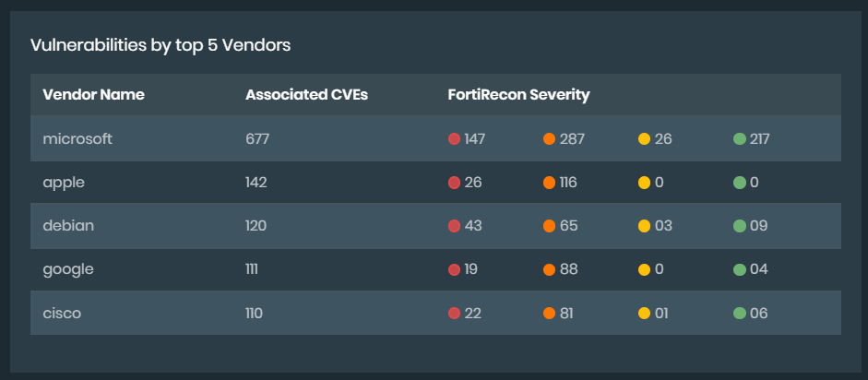Click cisco's green low severity dot

pos(739,314)
